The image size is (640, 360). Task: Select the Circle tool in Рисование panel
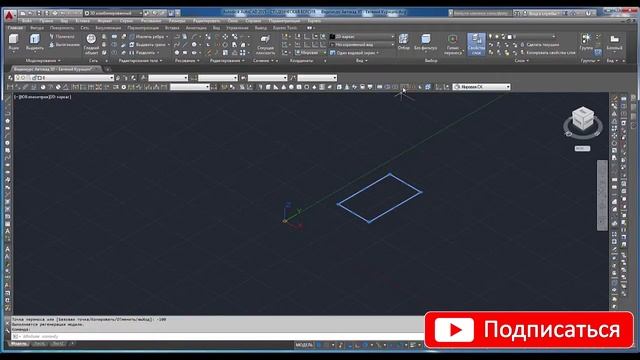tap(194, 44)
